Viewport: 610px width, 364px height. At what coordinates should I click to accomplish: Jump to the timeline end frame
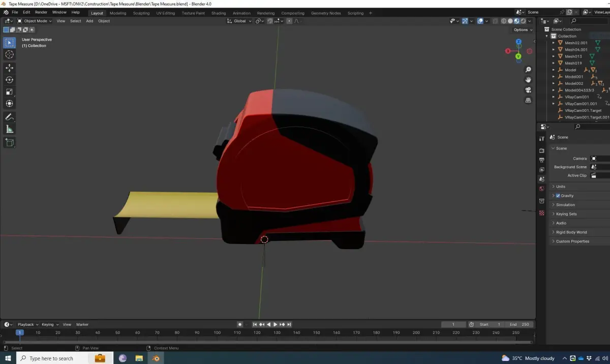289,324
